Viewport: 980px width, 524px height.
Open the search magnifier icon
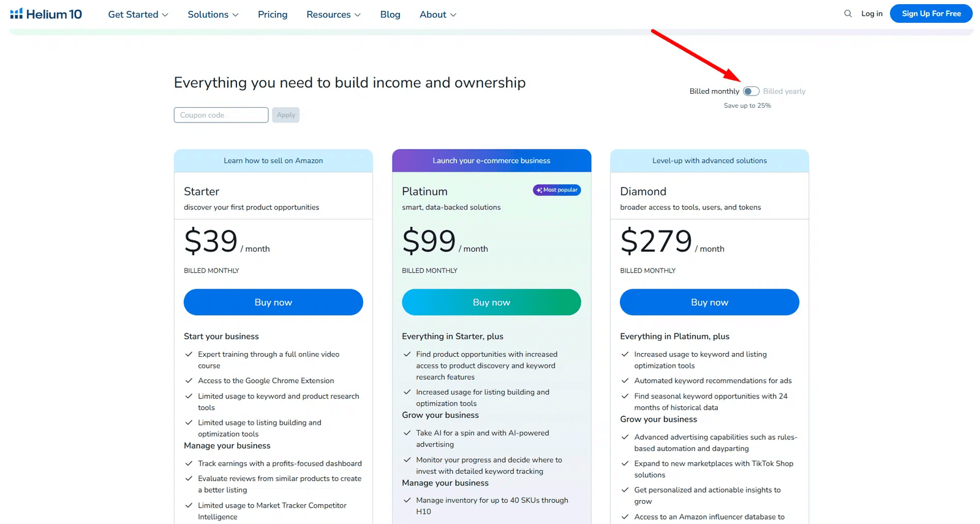pos(848,13)
